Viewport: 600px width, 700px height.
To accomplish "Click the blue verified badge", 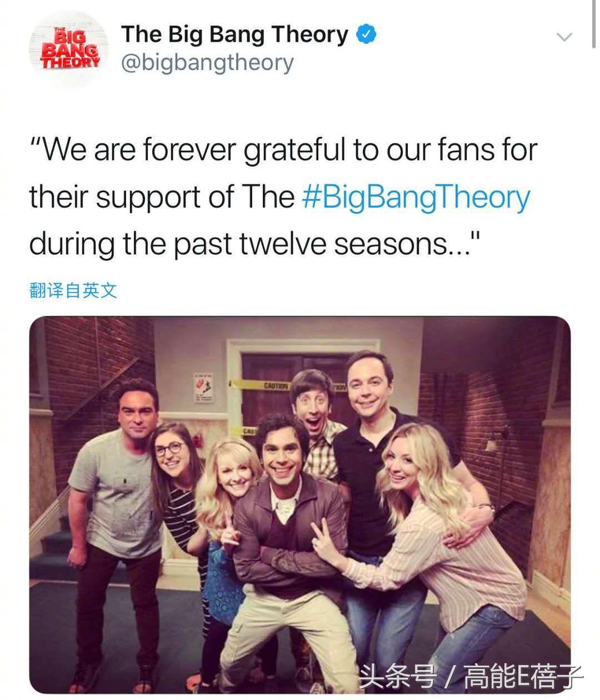I will point(366,34).
